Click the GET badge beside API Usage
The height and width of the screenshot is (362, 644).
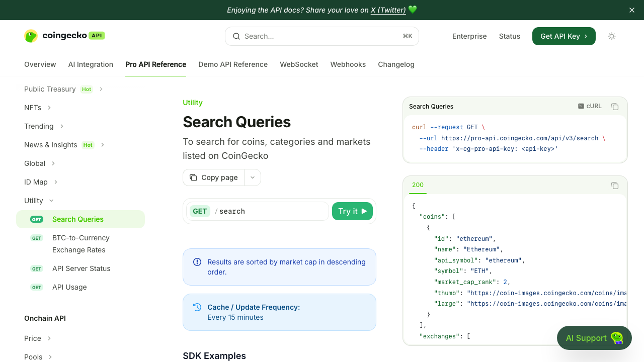(37, 287)
